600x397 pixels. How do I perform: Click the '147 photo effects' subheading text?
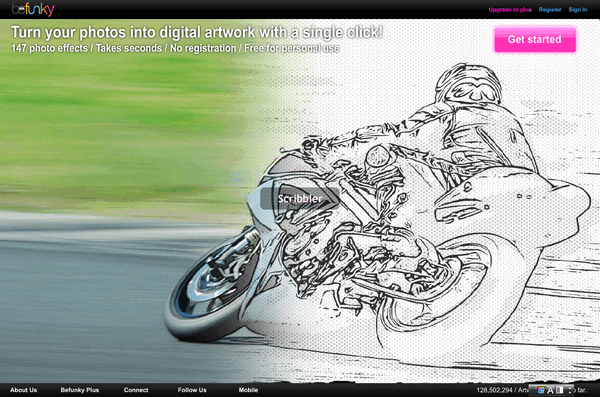coord(49,48)
